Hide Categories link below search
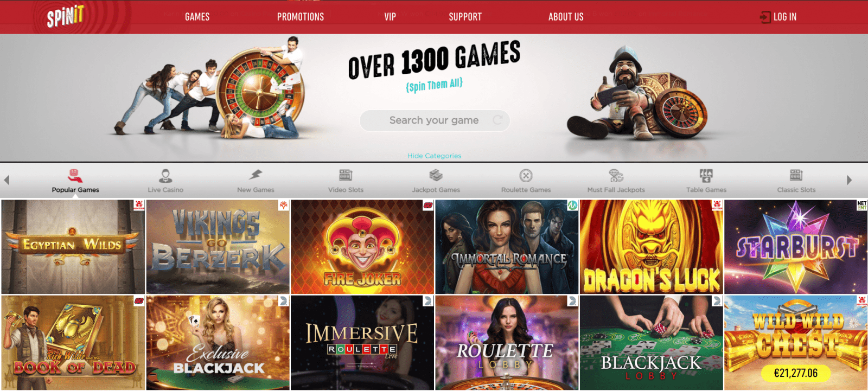 click(x=434, y=156)
